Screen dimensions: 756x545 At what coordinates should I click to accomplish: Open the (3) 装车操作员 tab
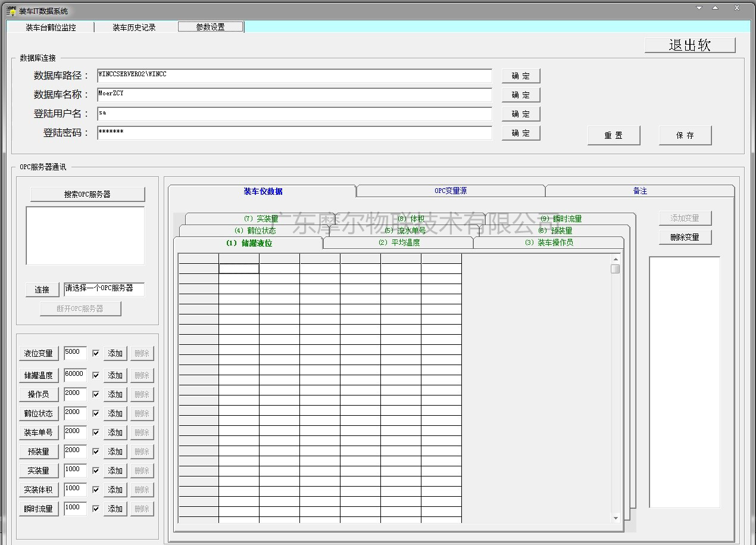[x=549, y=243]
